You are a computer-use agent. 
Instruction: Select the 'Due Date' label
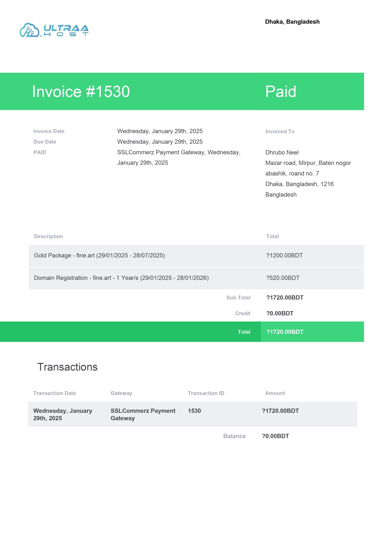click(x=45, y=142)
